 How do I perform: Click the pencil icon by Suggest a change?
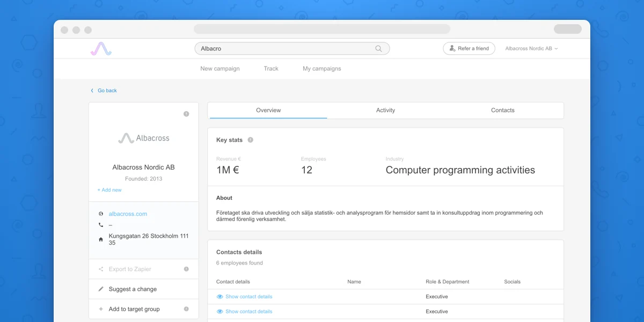click(101, 289)
